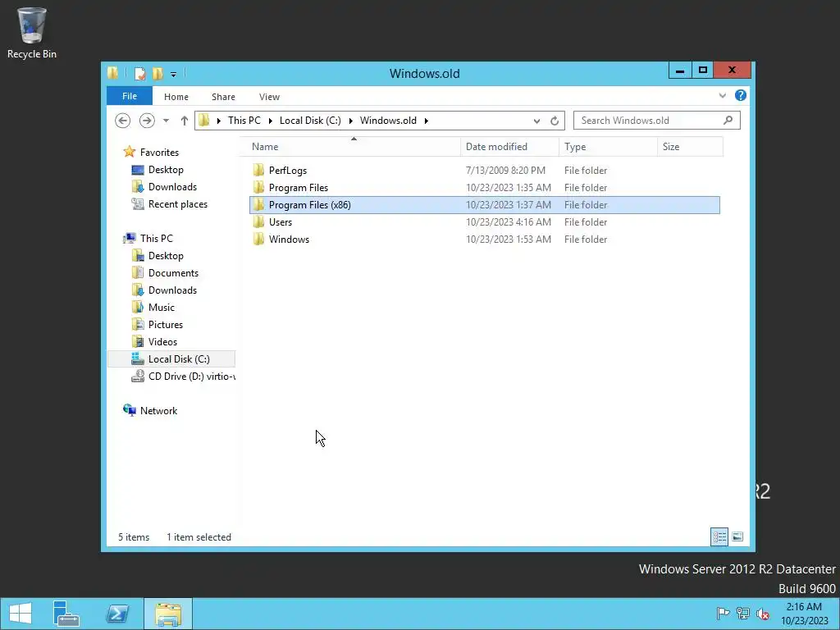Expand the arrow after Local Disk (C:) in the path
840x630 pixels.
(x=351, y=121)
